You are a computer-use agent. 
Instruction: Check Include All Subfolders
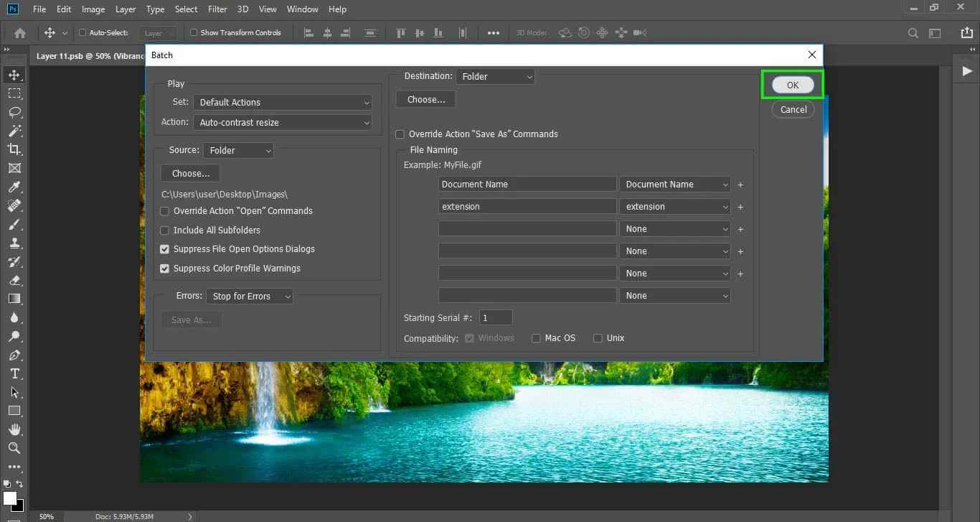coord(164,230)
